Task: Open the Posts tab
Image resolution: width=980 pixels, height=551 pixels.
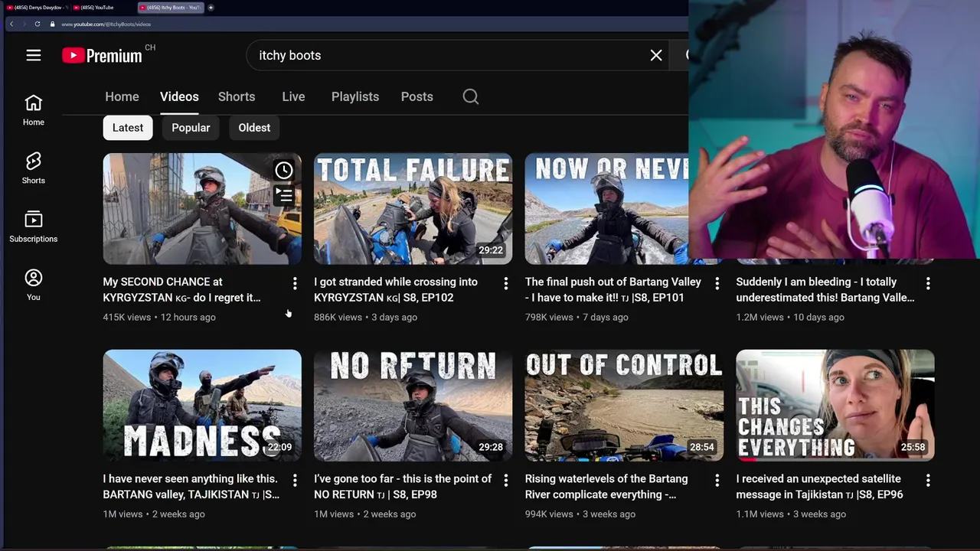Action: [417, 96]
